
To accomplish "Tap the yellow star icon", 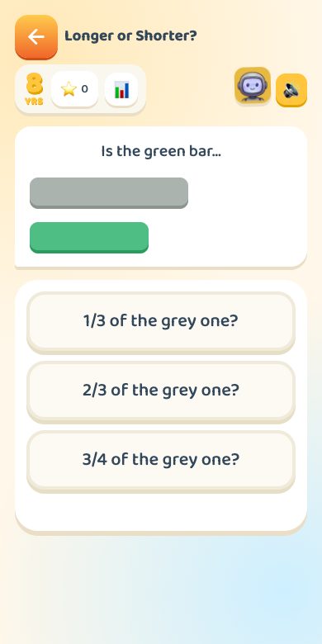I will 69,88.
